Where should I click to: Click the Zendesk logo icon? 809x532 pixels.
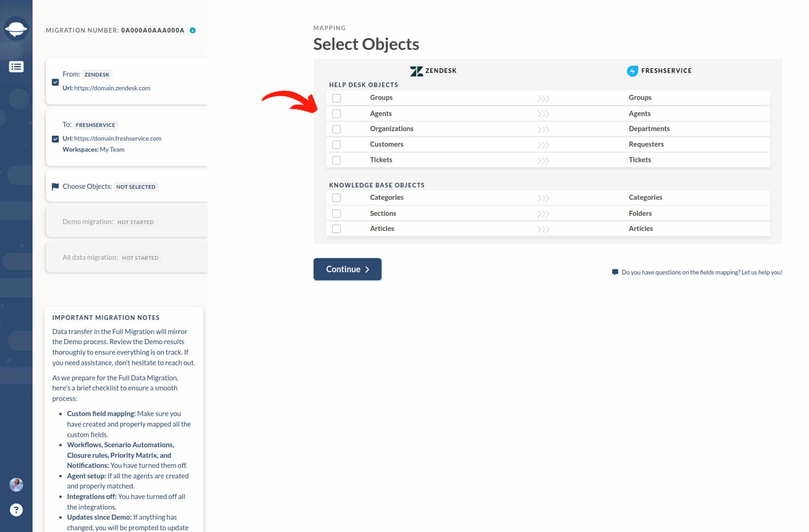tap(416, 71)
